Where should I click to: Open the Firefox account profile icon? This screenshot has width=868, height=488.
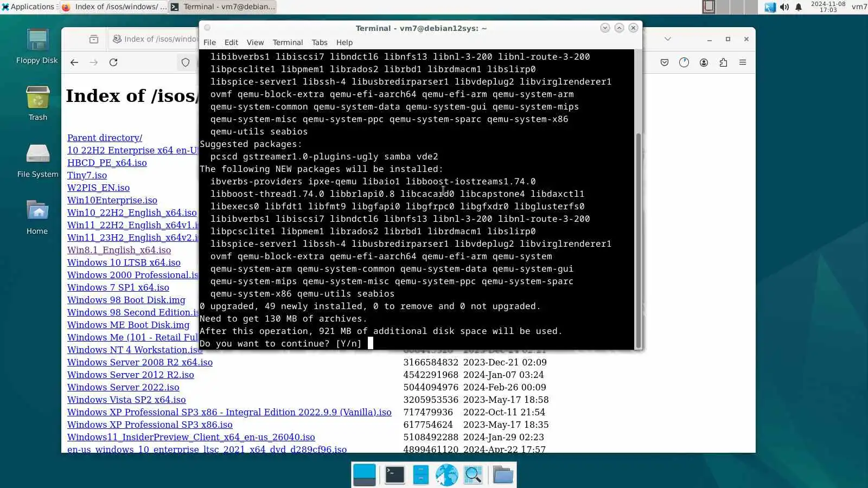(704, 62)
